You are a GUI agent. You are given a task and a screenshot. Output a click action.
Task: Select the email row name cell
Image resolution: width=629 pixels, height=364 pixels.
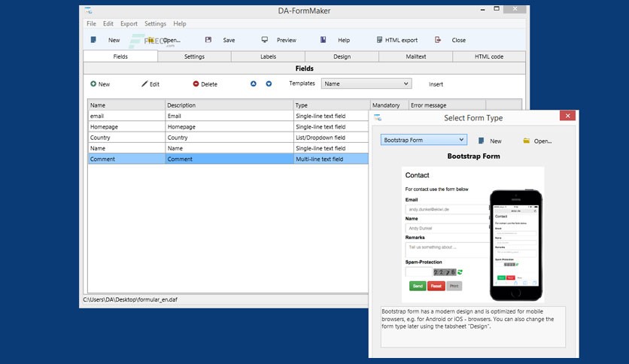126,116
